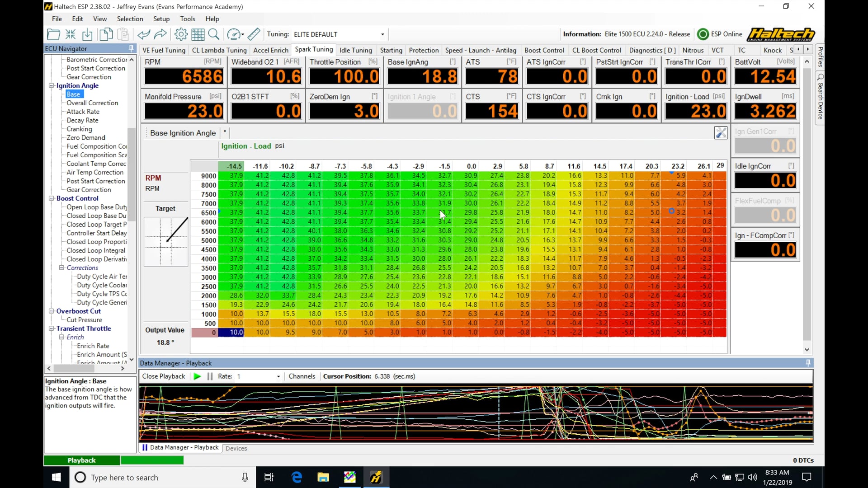Open a tuning map file

coord(53,34)
